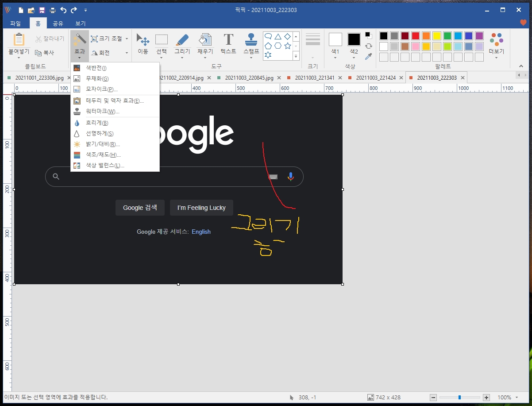This screenshot has width=532, height=406.
Task: Choose the pentagon shape
Action: point(268,46)
